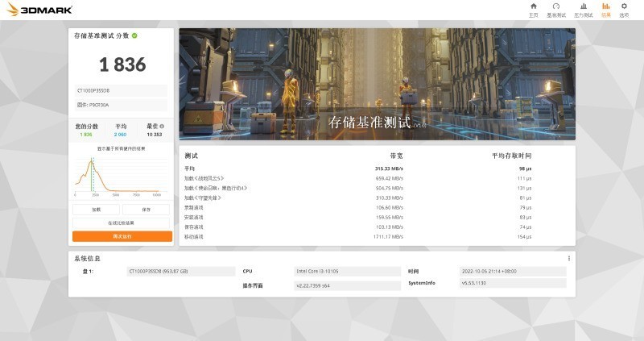Click the 平均存取时间 column header
This screenshot has width=644, height=341.
[512, 156]
